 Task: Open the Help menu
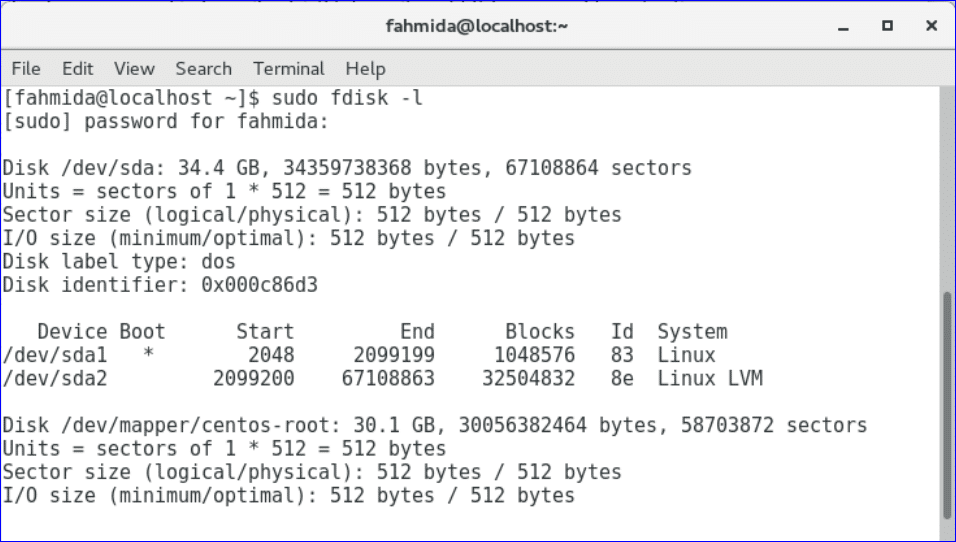click(365, 69)
